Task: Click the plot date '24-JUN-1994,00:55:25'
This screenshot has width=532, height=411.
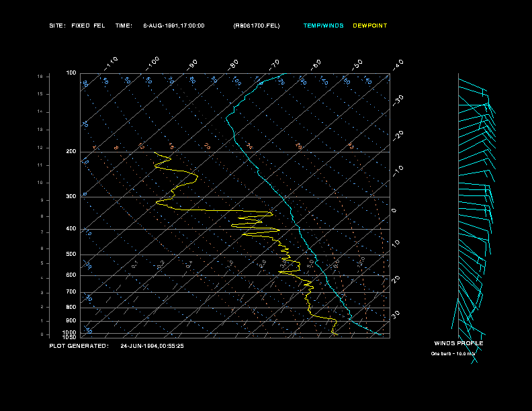Action: click(x=152, y=346)
